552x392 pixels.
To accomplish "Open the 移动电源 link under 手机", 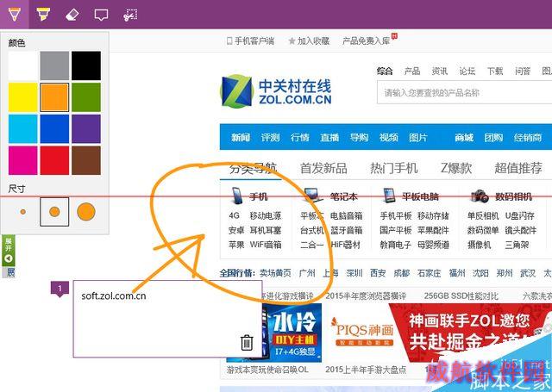I will [266, 216].
